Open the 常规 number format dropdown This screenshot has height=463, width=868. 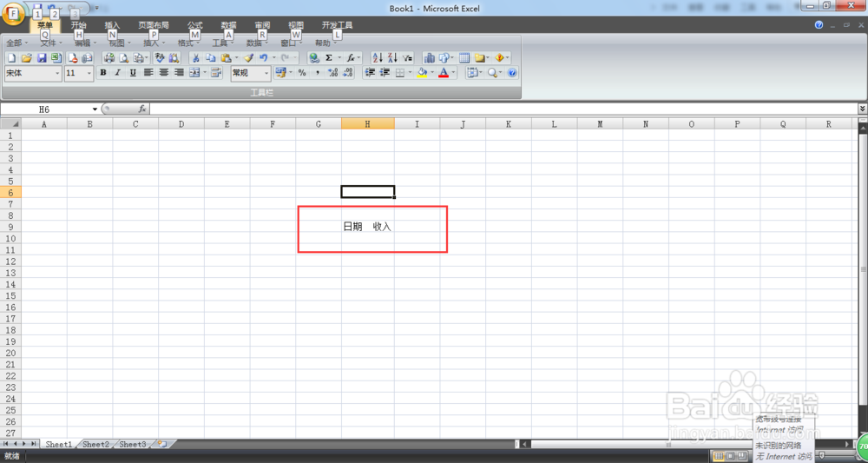266,73
